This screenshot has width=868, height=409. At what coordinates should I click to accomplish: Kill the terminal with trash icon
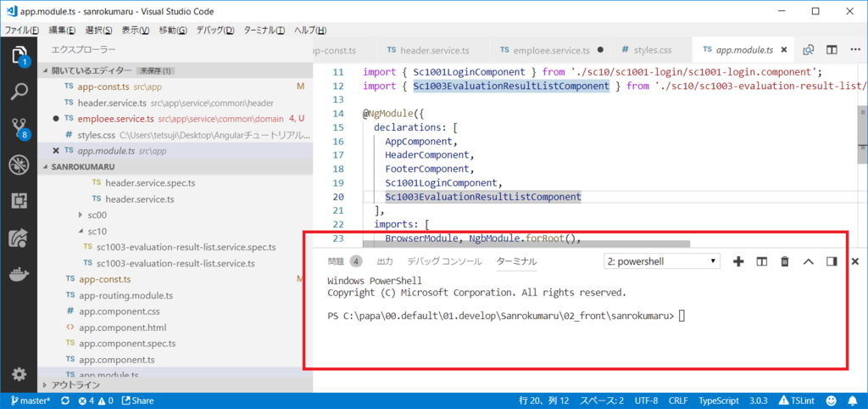[x=784, y=261]
